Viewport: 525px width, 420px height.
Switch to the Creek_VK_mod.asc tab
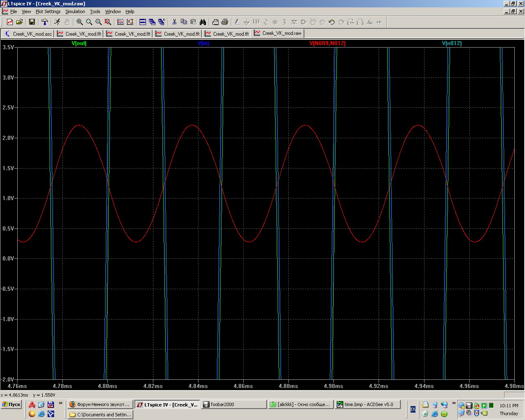28,34
